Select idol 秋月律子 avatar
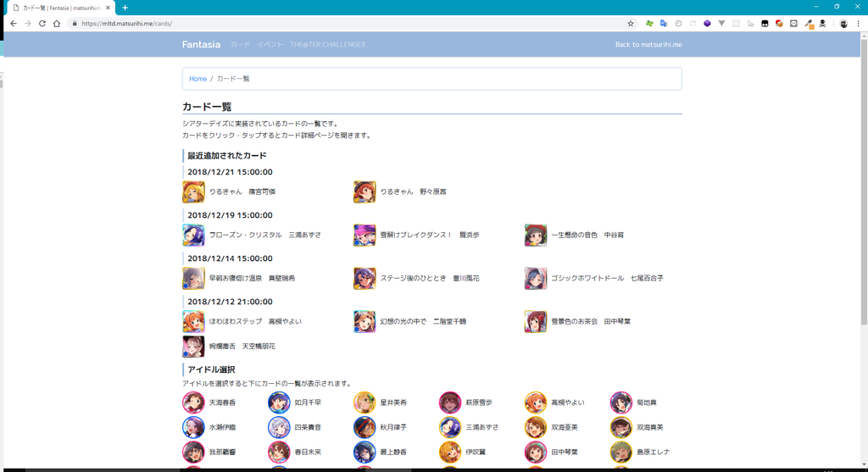Screen dimensions: 868x472 tap(364, 427)
